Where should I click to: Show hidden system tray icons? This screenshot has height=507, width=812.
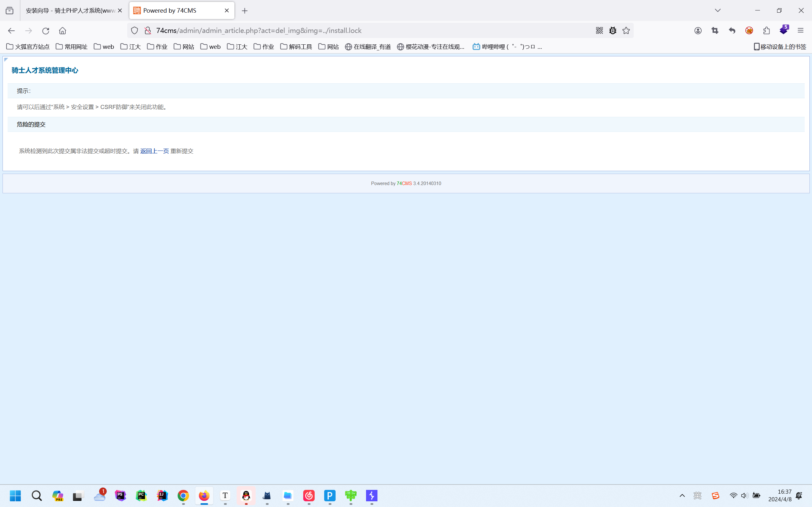[682, 496]
